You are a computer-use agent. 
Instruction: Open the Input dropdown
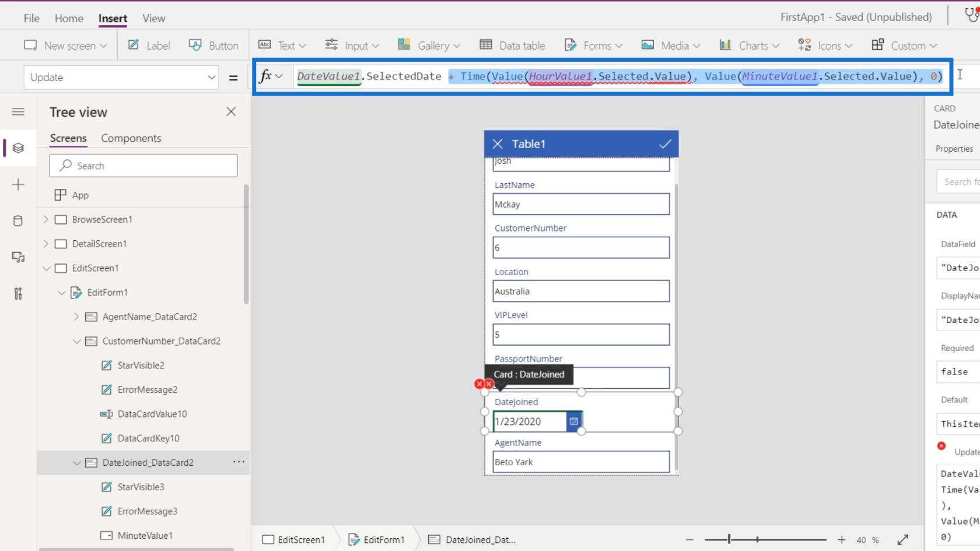(x=352, y=45)
